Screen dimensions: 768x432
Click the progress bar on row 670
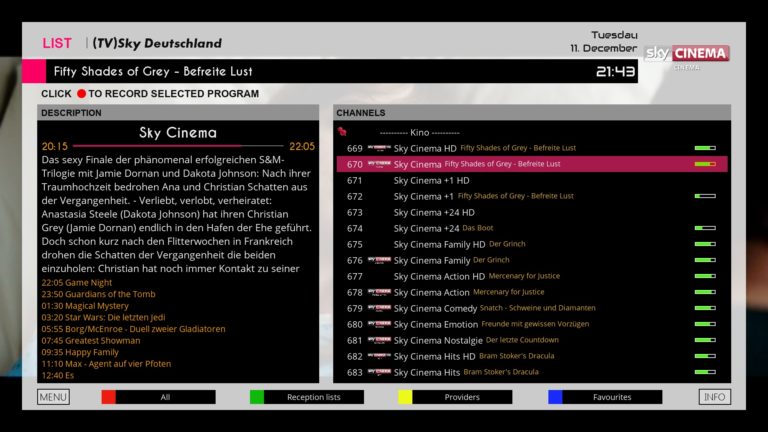[x=705, y=164]
